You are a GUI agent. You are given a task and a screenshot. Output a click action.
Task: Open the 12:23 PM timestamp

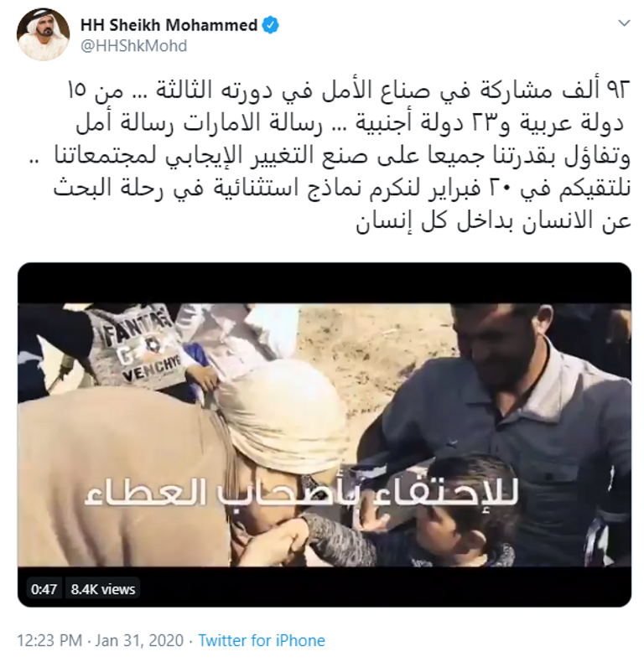point(49,640)
